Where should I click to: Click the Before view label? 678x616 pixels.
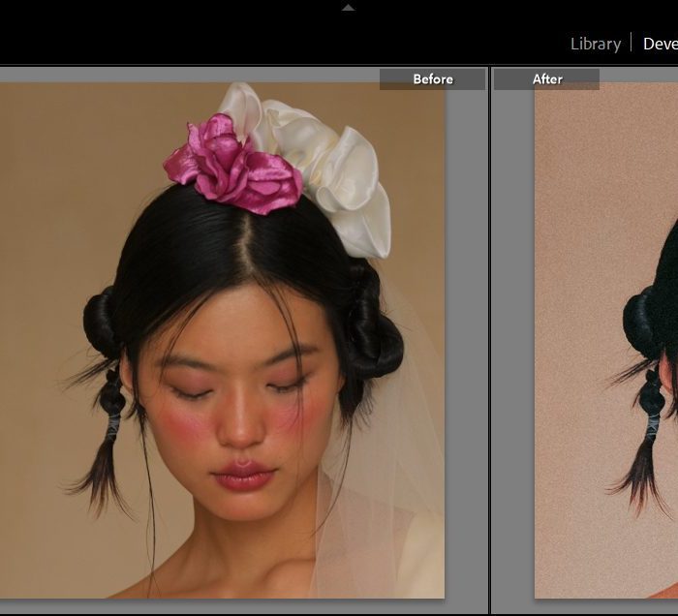(432, 79)
